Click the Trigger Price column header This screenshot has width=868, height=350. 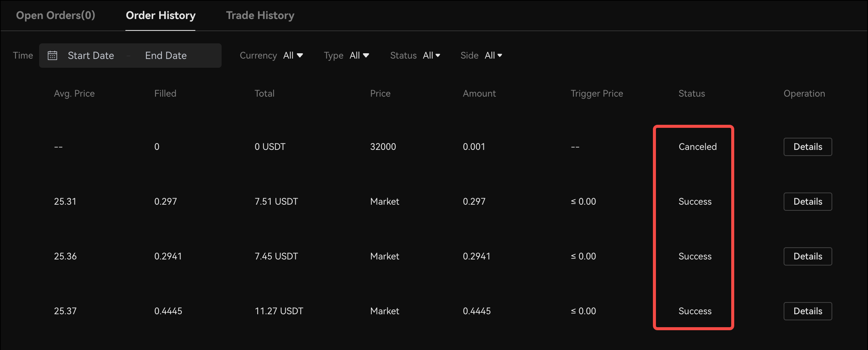[x=597, y=94]
